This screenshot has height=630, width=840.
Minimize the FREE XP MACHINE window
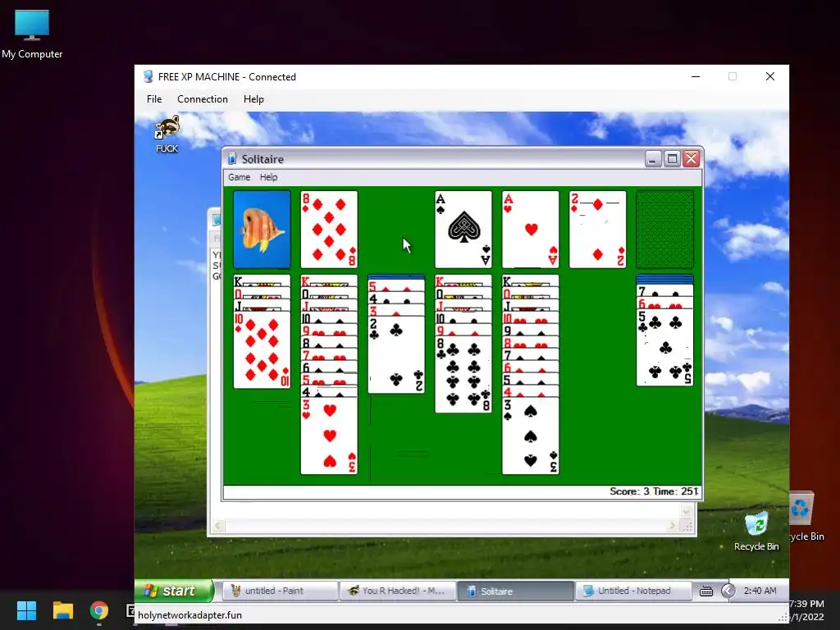pos(696,76)
